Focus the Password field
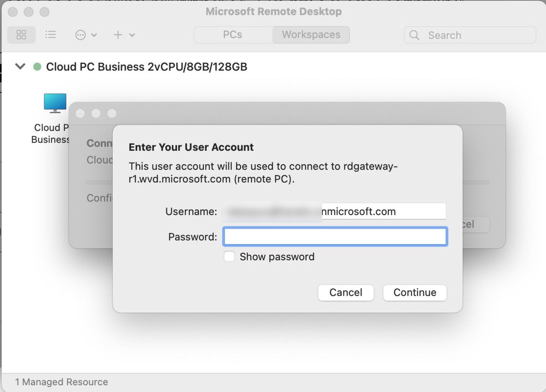The image size is (546, 392). 335,237
